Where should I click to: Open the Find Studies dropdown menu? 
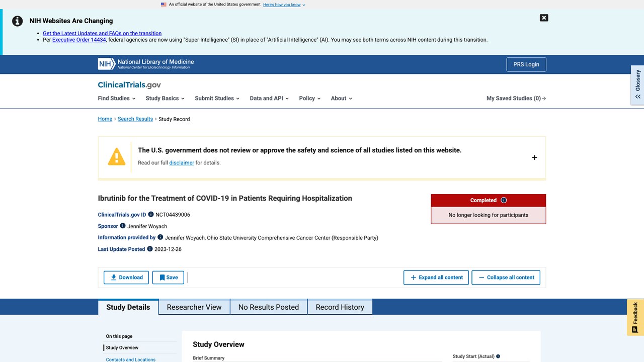(117, 99)
